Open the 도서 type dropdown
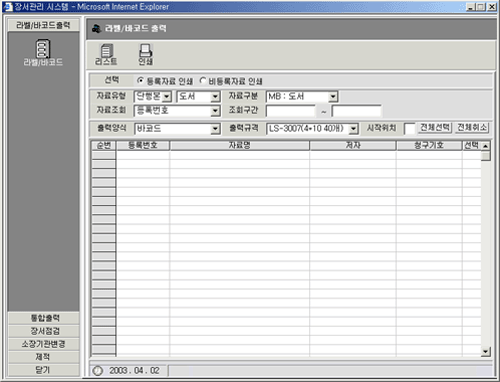This screenshot has width=500, height=382. [215, 97]
